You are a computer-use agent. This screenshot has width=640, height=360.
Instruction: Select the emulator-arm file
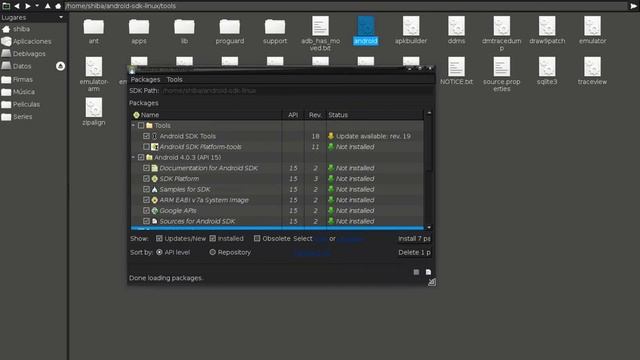(93, 74)
